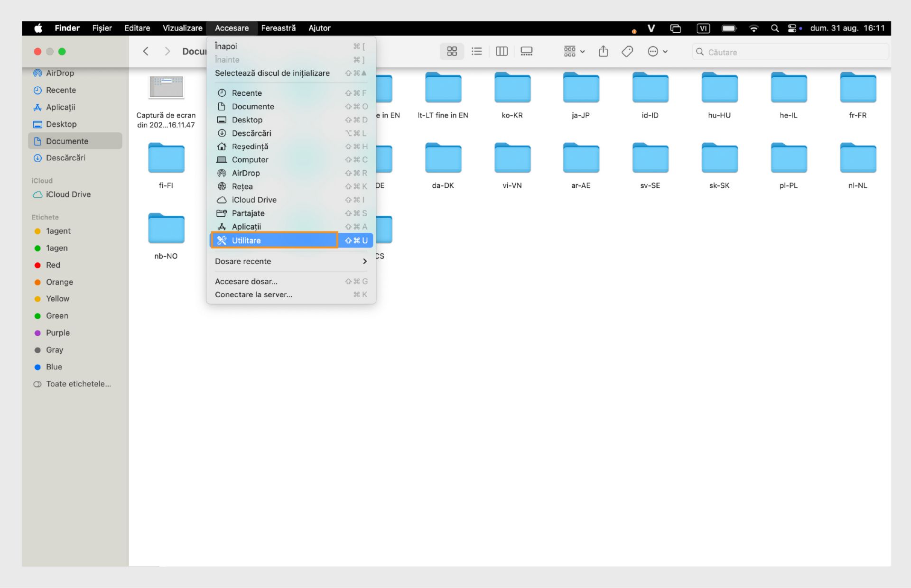
Task: Switch to icon grid view
Action: pyautogui.click(x=452, y=51)
